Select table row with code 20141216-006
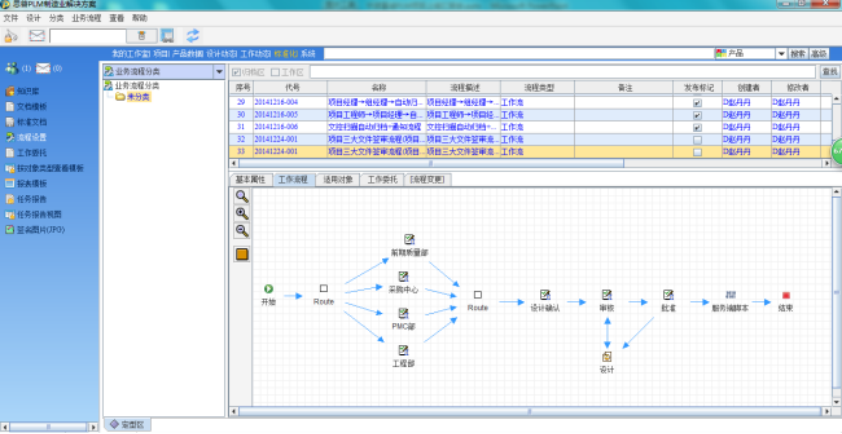This screenshot has width=842, height=434. [525, 128]
